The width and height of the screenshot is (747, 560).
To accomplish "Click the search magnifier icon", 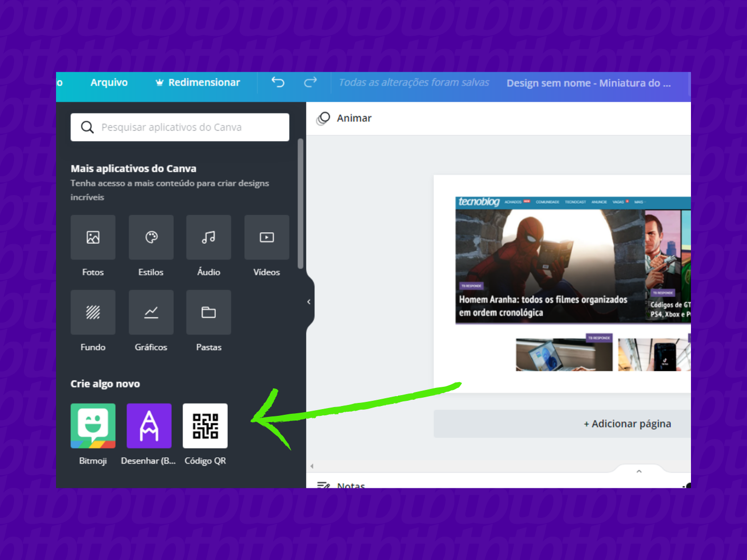I will tap(87, 127).
